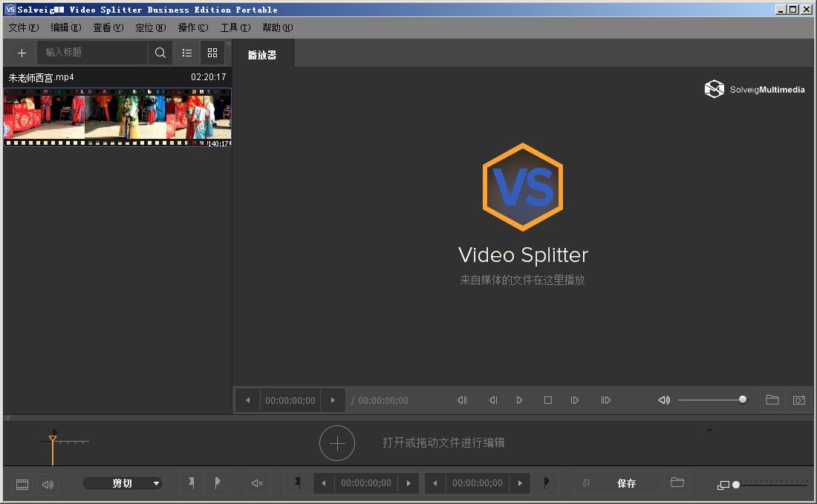Open the 操作 menu

193,27
